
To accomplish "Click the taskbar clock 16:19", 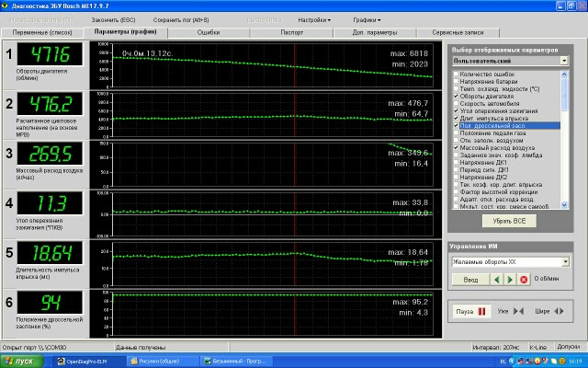I will pyautogui.click(x=575, y=362).
